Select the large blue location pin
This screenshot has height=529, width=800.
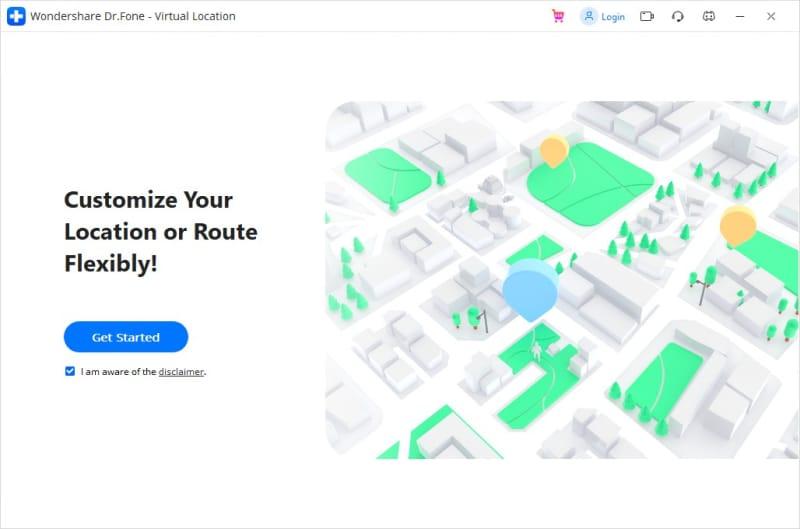pyautogui.click(x=530, y=287)
